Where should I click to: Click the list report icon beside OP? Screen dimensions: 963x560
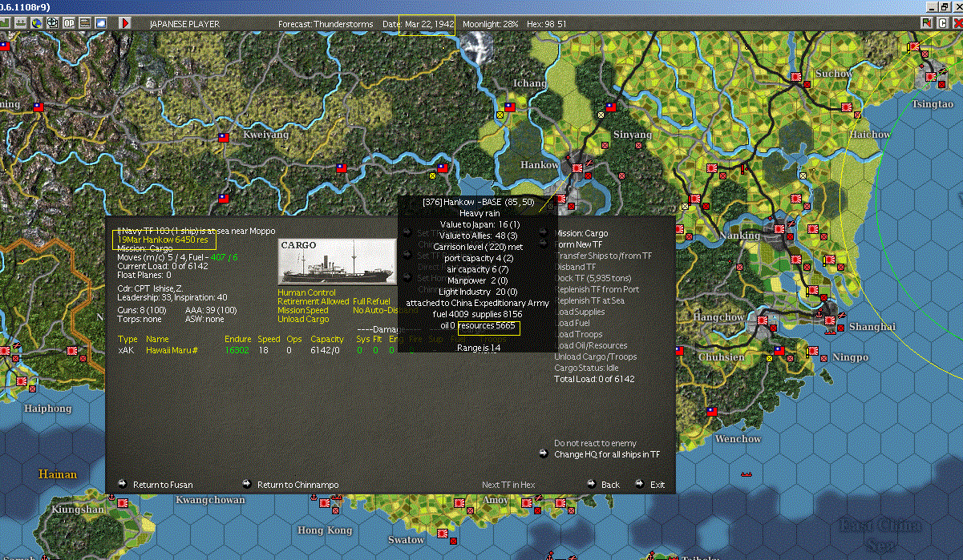coord(85,23)
